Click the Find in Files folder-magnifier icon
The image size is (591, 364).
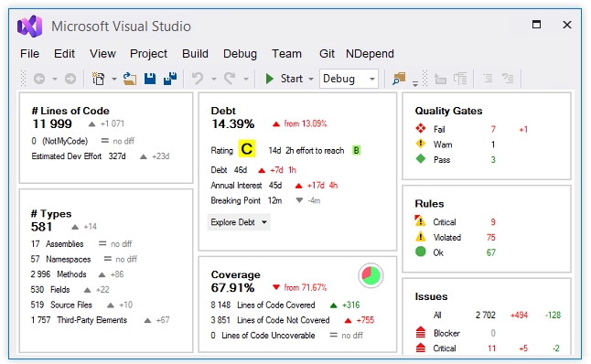pos(399,79)
